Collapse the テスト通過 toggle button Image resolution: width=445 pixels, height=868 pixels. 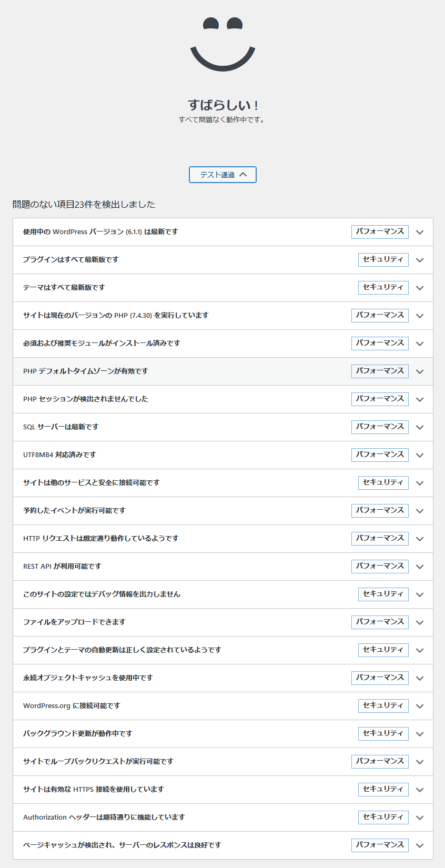[x=223, y=175]
